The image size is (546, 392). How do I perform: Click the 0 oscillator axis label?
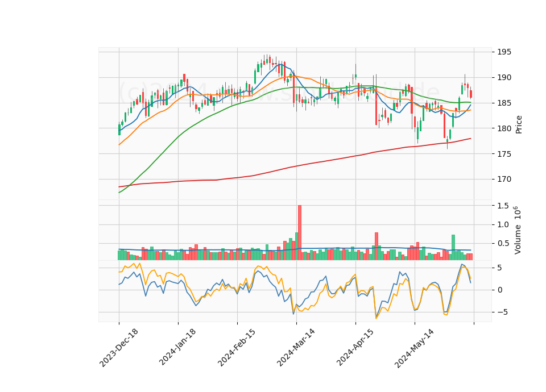pos(499,290)
